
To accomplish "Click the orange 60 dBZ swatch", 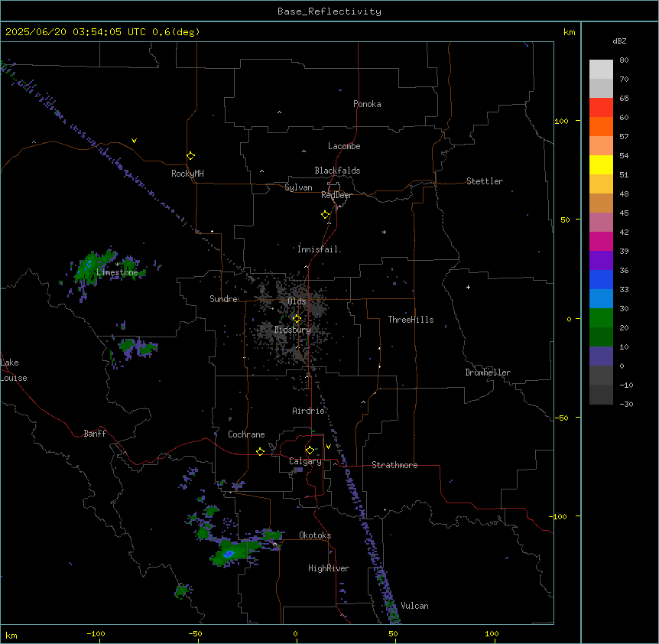I will tap(601, 126).
